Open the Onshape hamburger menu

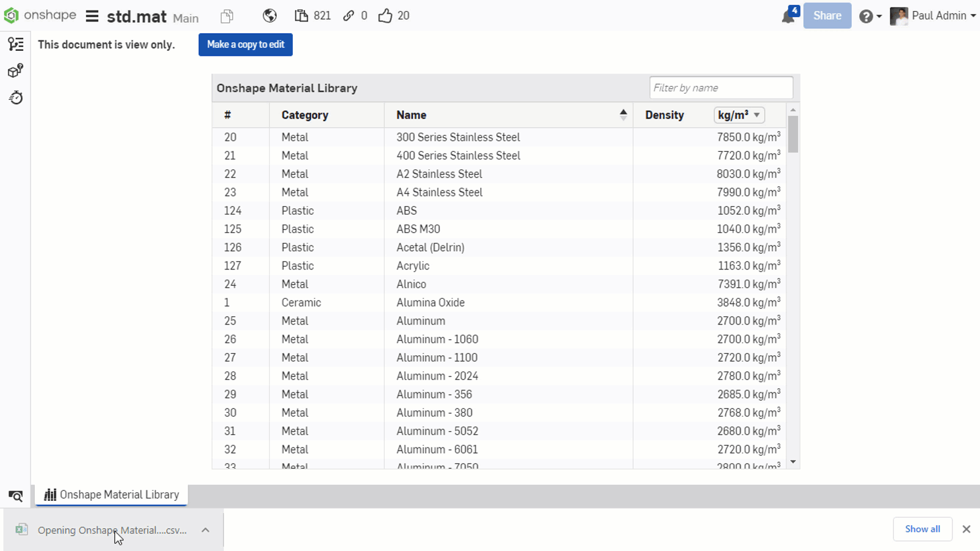coord(91,16)
